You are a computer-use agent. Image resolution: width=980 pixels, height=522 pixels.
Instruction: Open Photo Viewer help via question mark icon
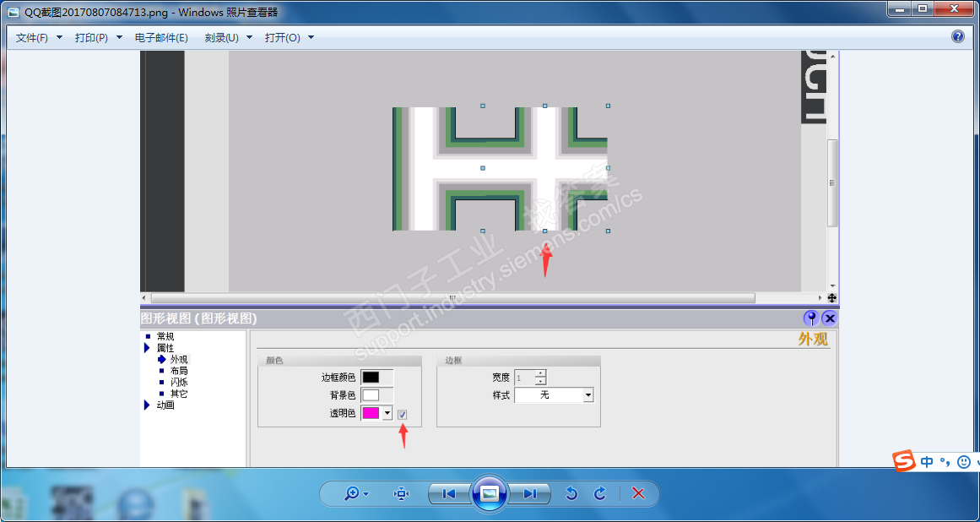[x=957, y=36]
